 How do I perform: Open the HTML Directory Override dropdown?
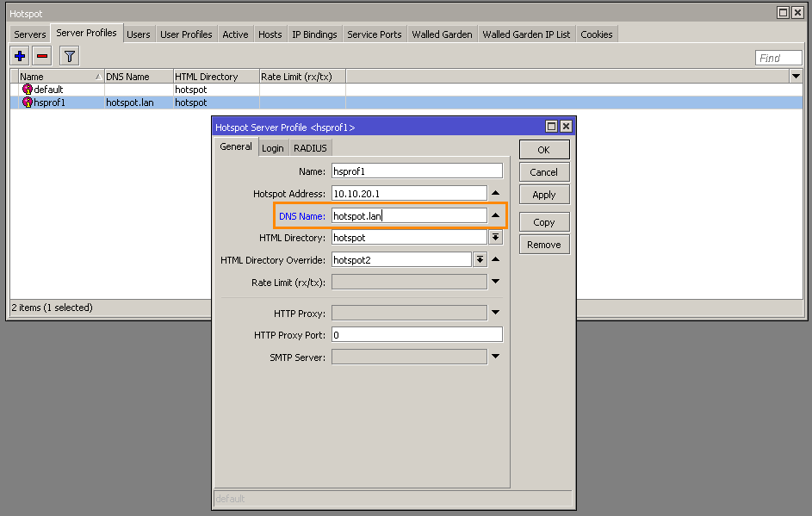480,259
